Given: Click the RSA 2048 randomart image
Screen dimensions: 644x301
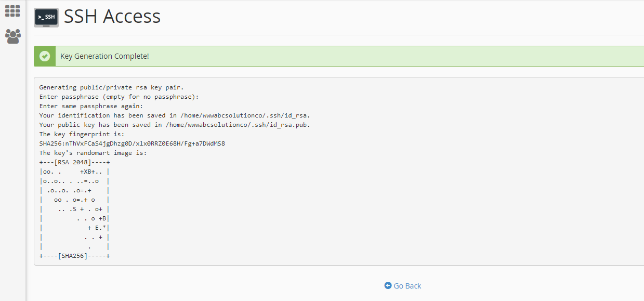Looking at the screenshot, I should coord(74,208).
